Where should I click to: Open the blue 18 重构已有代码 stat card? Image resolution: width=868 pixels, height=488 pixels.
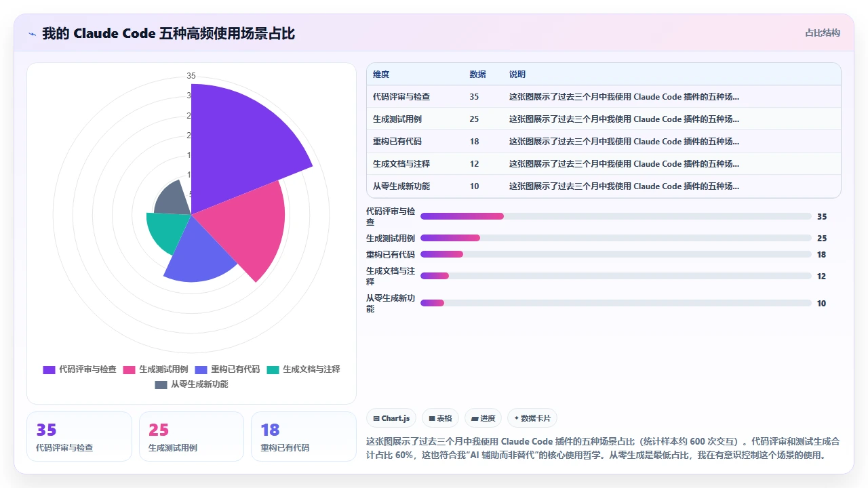(x=304, y=436)
